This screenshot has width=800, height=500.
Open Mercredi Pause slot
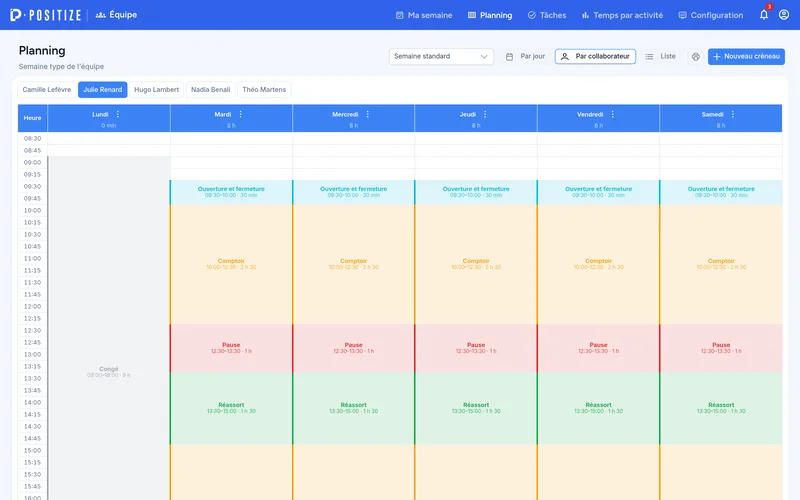coord(354,348)
